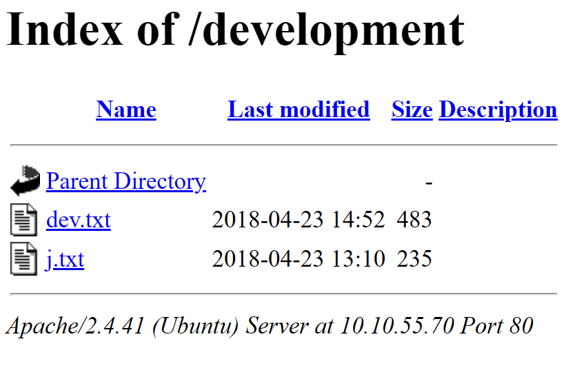The height and width of the screenshot is (379, 588).
Task: Click the j.txt modified date 2018-04-23 13:10
Action: (298, 260)
